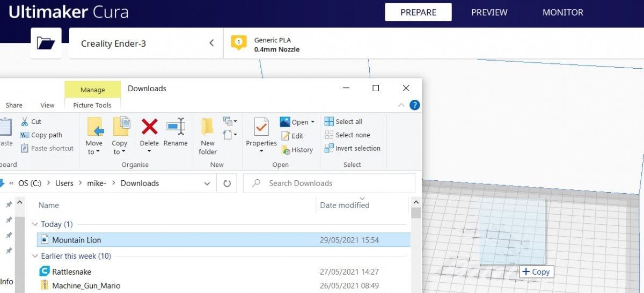Open file folder icon in Cura
644x293 pixels.
pos(46,43)
